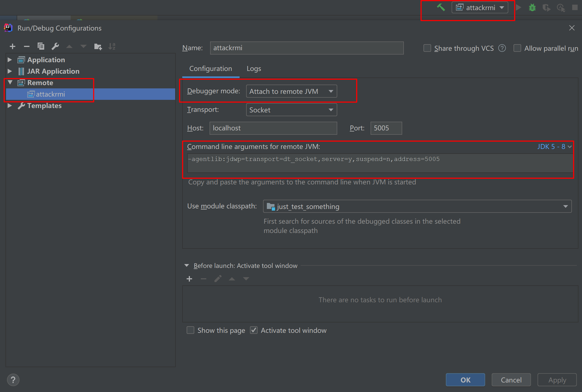
Task: Click the green Build hammer icon
Action: coord(441,7)
